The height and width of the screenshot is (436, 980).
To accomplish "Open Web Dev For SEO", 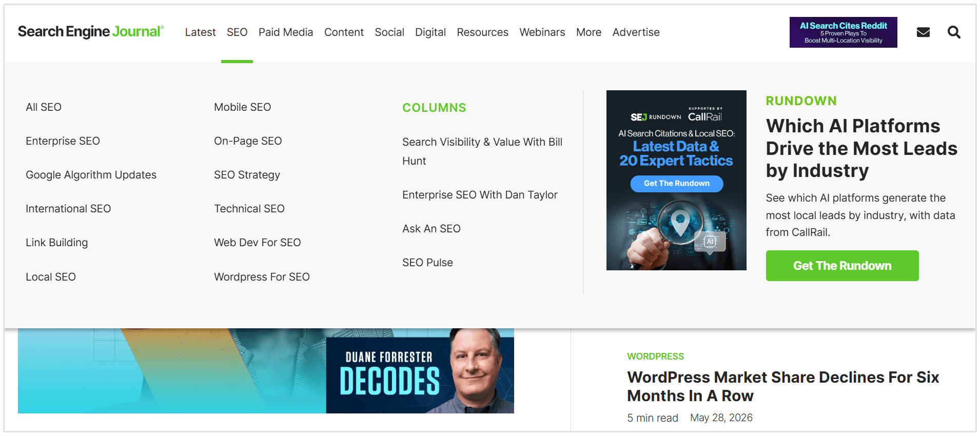I will (x=258, y=243).
